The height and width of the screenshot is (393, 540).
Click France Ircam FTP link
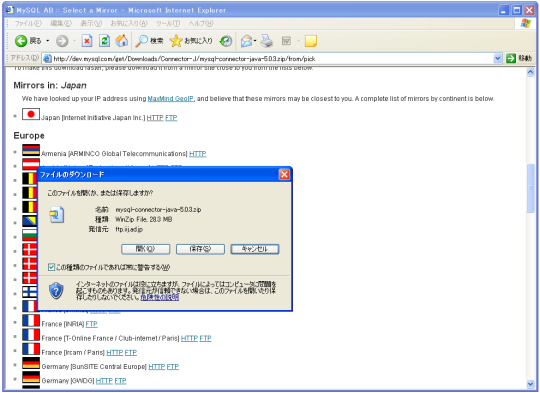(131, 353)
